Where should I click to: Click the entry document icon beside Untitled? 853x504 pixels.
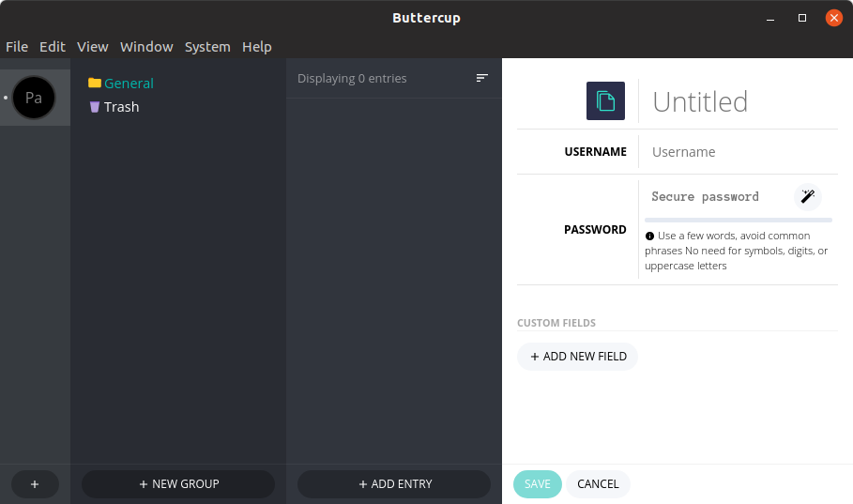605,101
